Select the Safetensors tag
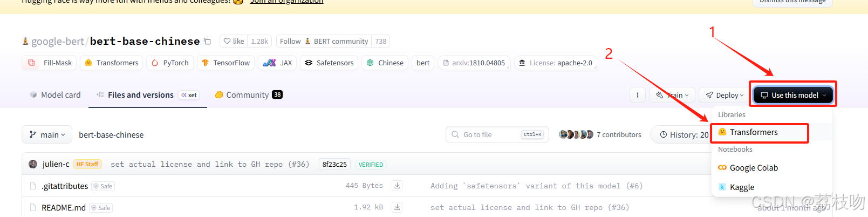The height and width of the screenshot is (217, 868). tap(329, 63)
